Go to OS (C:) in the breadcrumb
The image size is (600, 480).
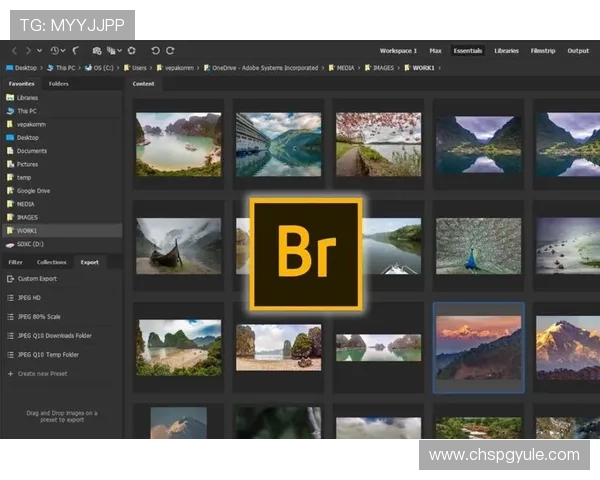pos(99,68)
